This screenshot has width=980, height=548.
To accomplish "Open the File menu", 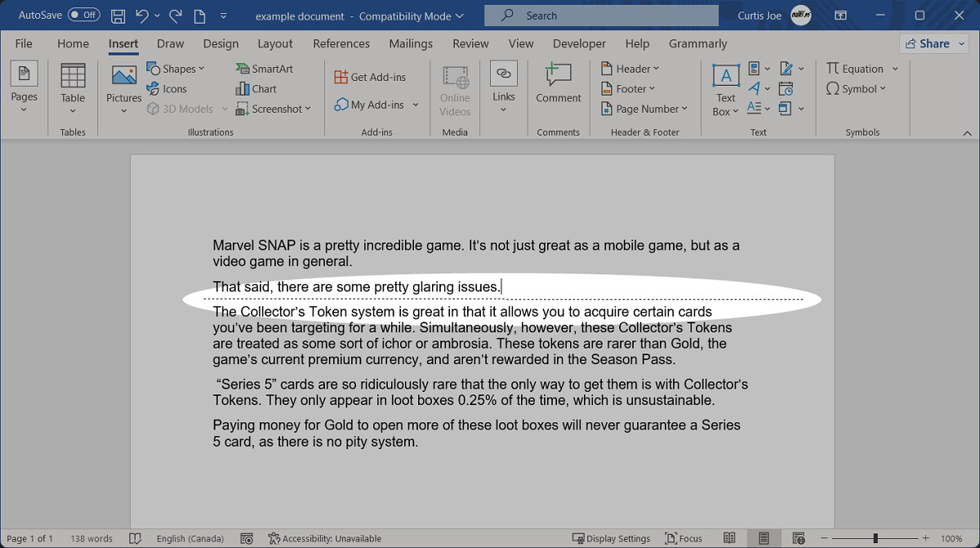I will tap(24, 43).
